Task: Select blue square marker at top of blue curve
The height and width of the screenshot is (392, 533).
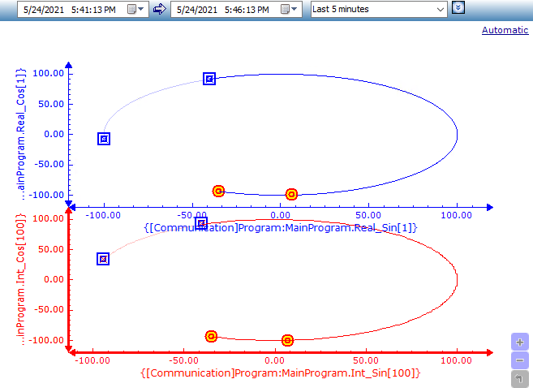Action: (209, 79)
